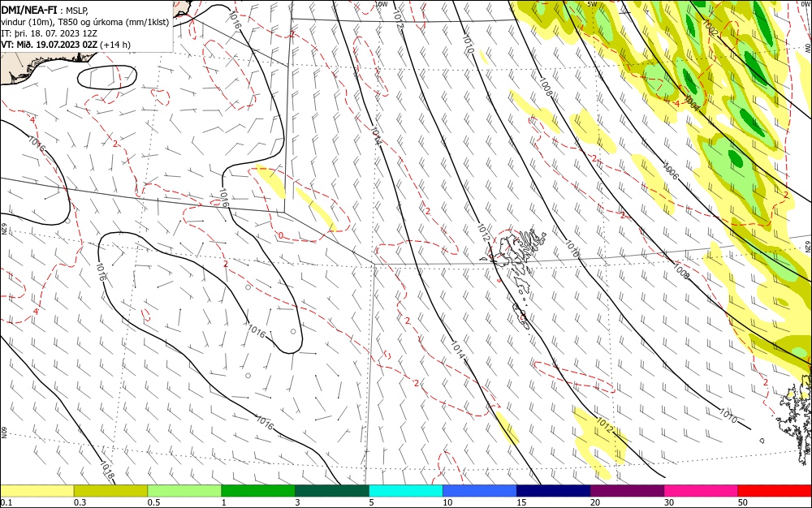Click the pink 30 mm legend swatch
This screenshot has height=508, width=812.
pos(702,491)
